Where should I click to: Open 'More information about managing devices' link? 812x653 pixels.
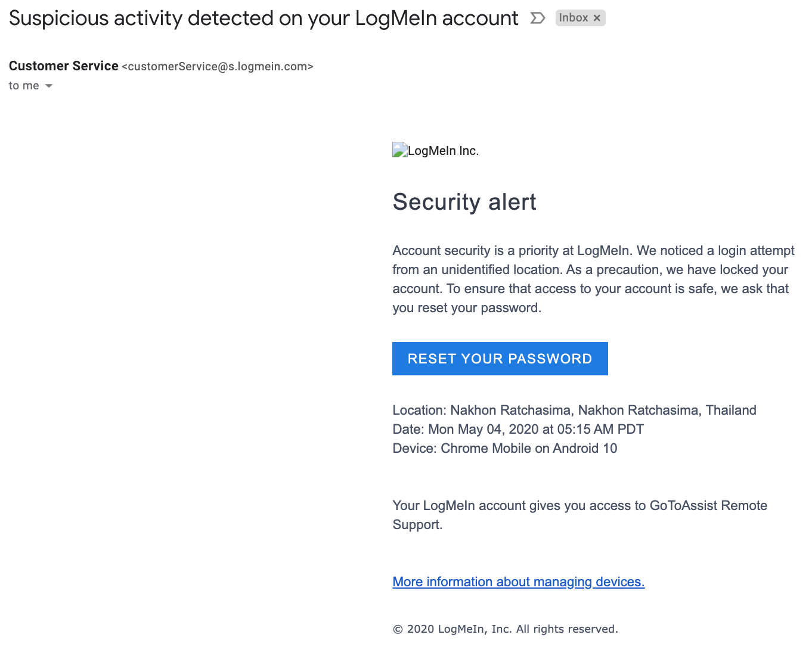(x=518, y=582)
